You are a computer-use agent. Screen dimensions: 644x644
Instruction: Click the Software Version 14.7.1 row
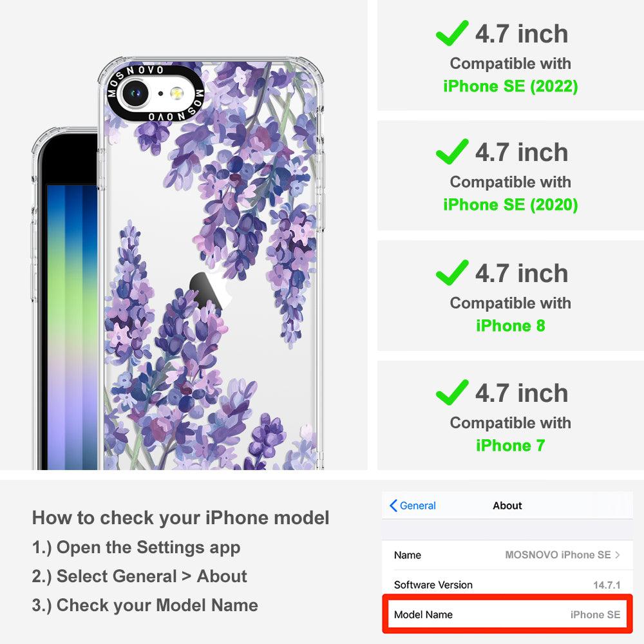507,585
